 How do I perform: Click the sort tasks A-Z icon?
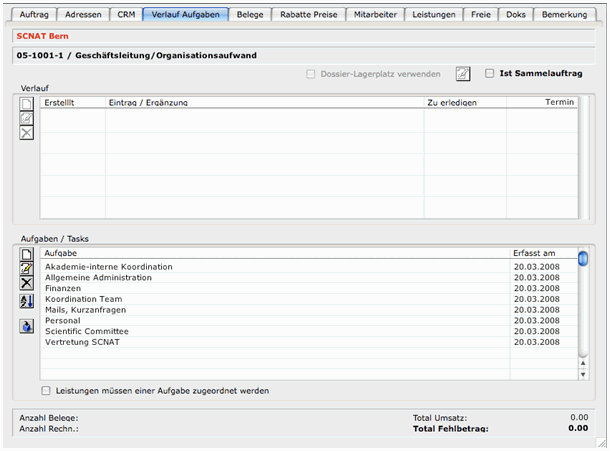click(27, 301)
